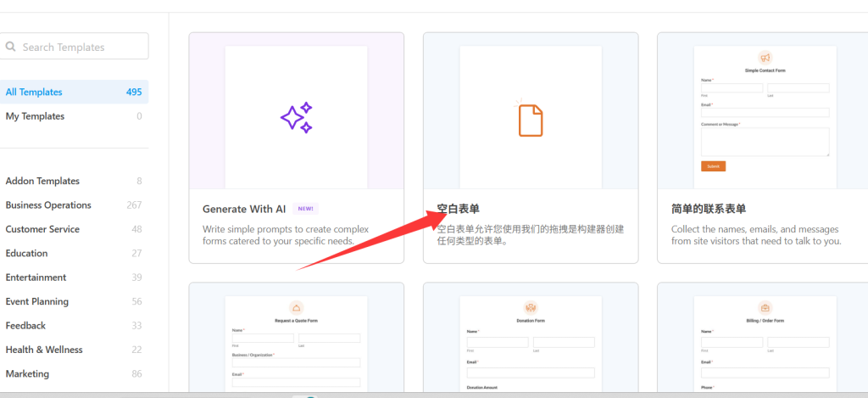Click the Request a Quote Form icon
868x398 pixels.
pyautogui.click(x=296, y=308)
